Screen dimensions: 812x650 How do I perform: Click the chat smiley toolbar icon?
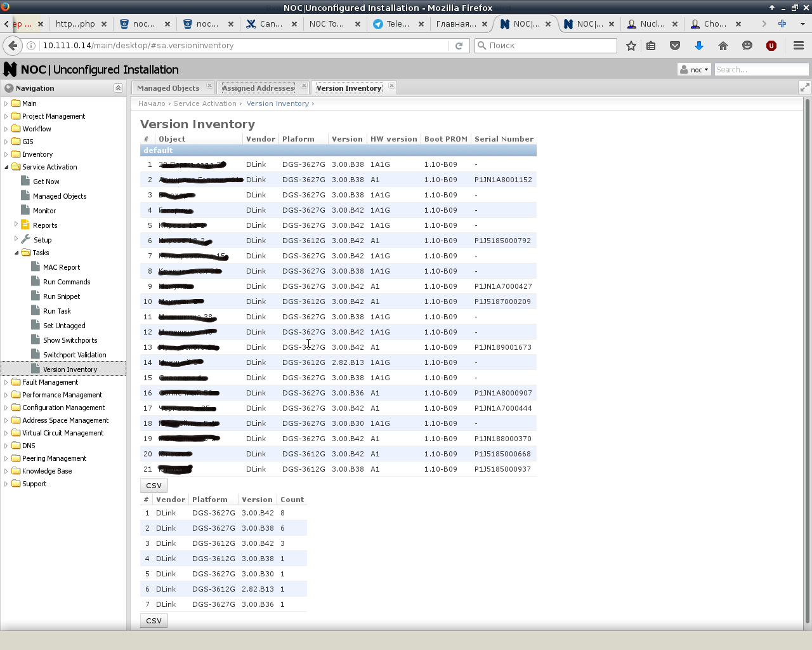pyautogui.click(x=747, y=46)
